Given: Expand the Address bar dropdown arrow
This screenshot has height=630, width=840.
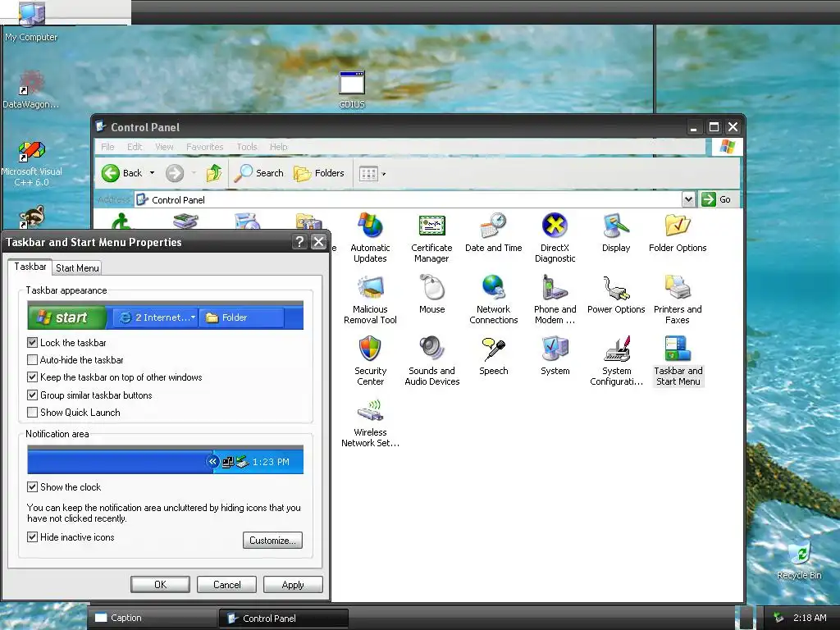Looking at the screenshot, I should click(x=688, y=199).
